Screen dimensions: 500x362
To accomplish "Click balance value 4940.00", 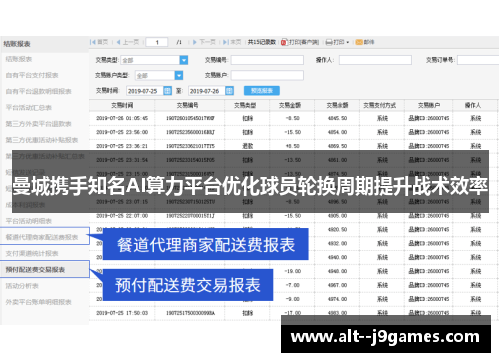I will (337, 257).
